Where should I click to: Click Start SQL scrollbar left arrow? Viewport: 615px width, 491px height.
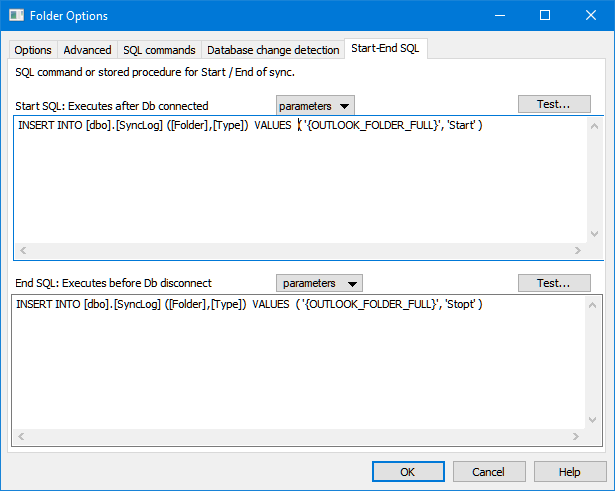pyautogui.click(x=24, y=251)
